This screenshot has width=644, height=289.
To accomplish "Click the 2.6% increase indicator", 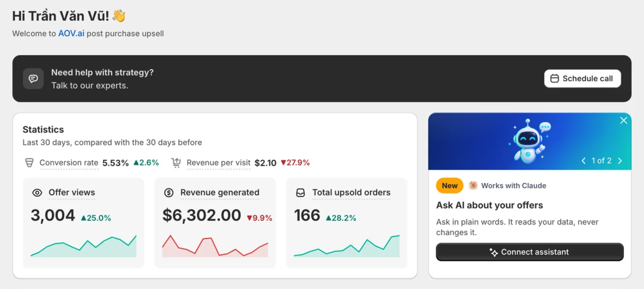I will point(146,163).
